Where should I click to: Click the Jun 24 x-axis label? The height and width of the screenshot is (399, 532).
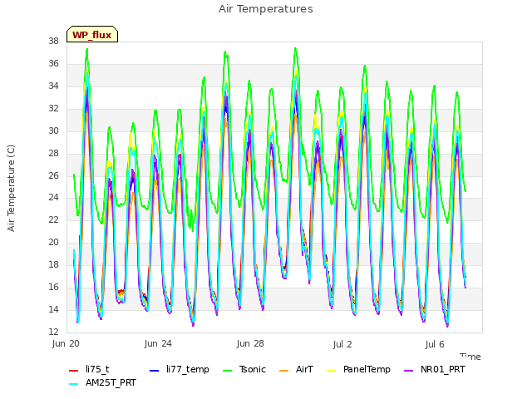158,343
